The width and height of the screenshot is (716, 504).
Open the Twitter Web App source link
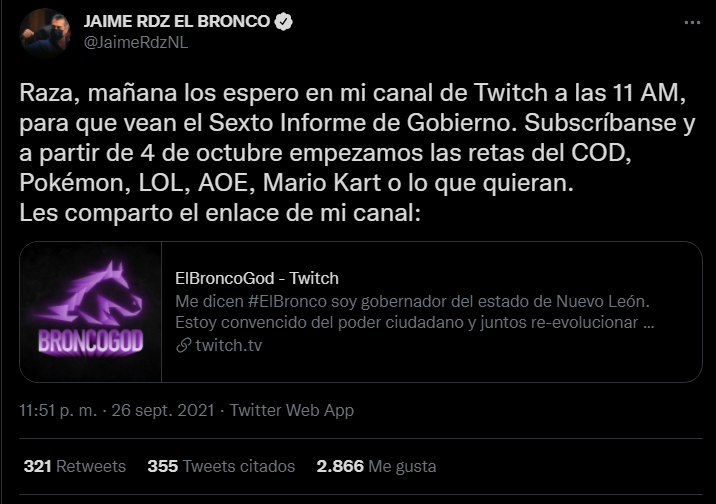point(292,410)
